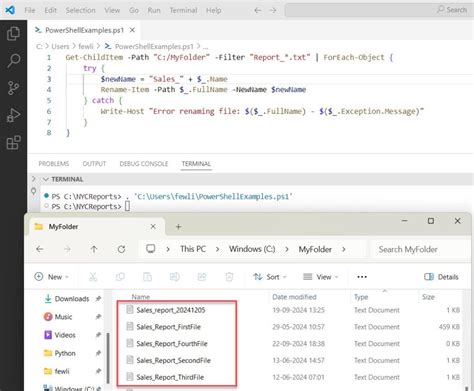Sort files by Date modified column header

(294, 297)
